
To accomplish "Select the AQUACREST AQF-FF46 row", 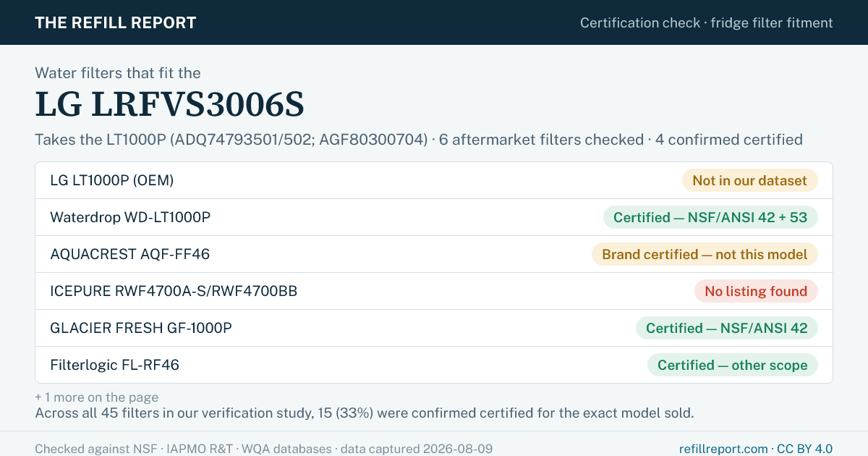I will (x=434, y=254).
